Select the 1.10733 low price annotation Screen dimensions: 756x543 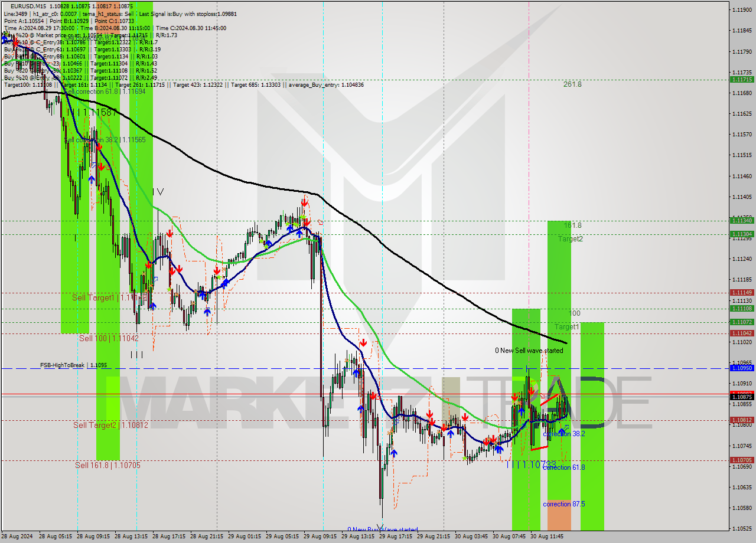(531, 465)
